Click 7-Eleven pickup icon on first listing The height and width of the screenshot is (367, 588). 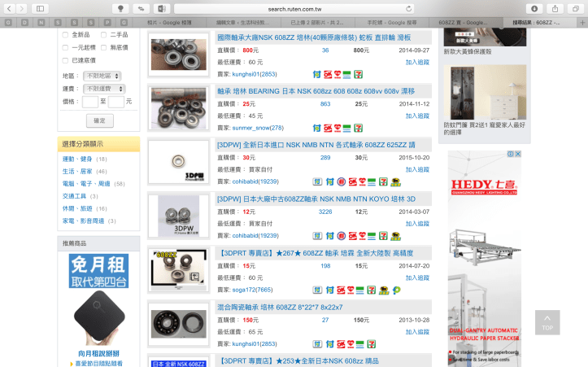369,73
